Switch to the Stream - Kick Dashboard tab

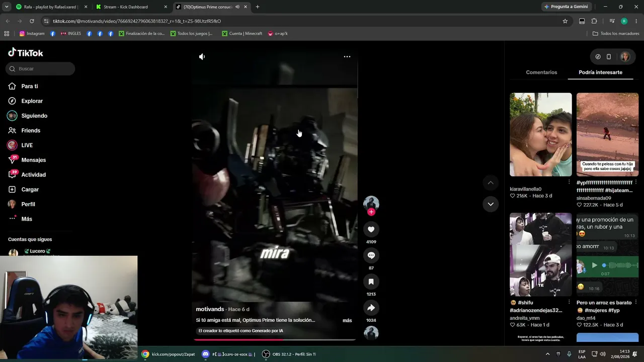131,7
